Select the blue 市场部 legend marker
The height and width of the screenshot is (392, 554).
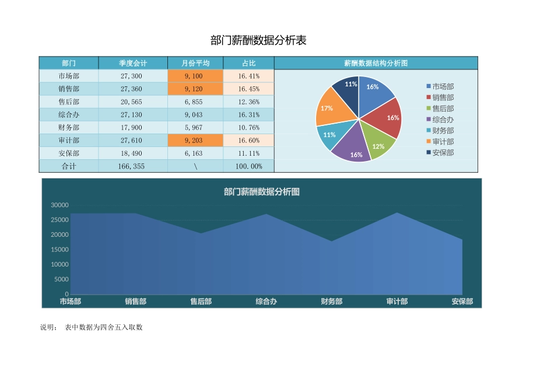click(x=427, y=86)
